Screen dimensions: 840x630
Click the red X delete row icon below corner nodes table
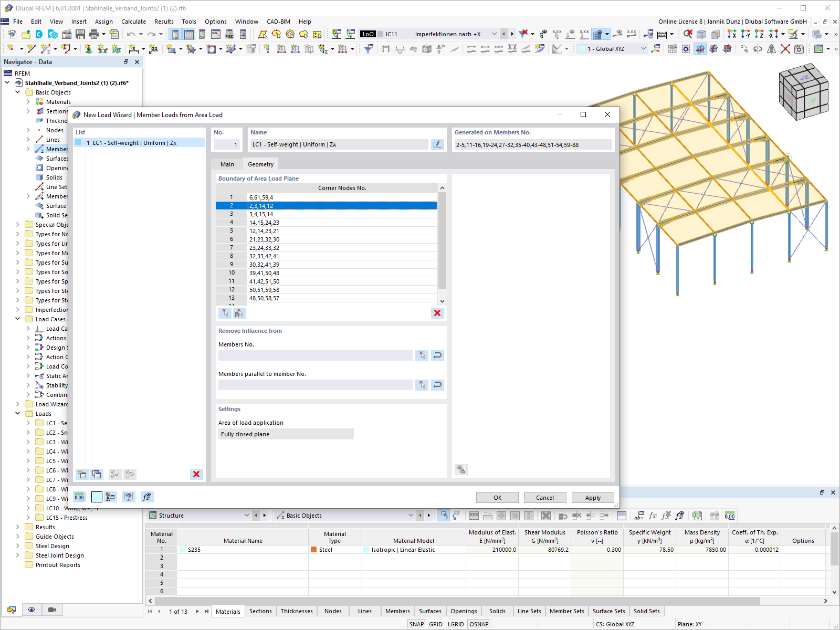pos(437,313)
